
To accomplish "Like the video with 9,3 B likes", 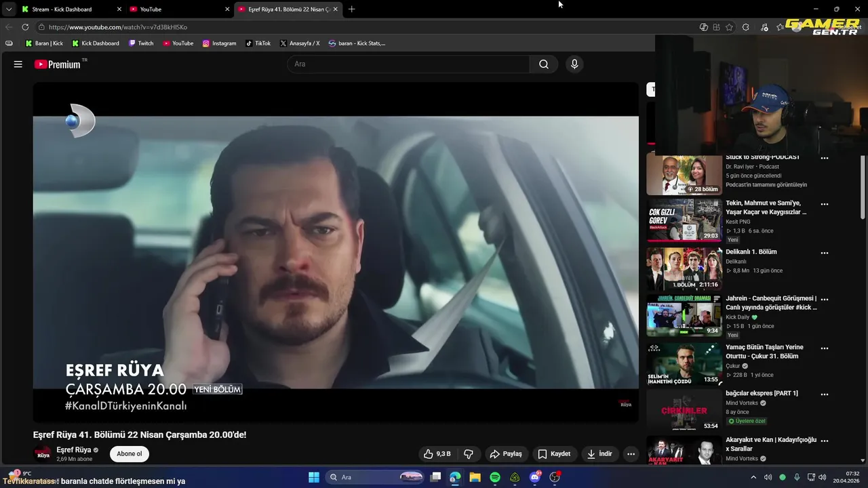I will pyautogui.click(x=437, y=454).
